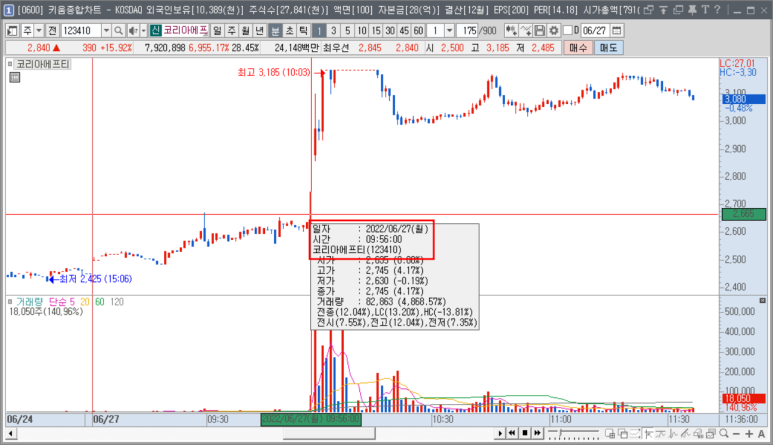Click the title bar pin icon
This screenshot has width=773, height=445.
click(x=692, y=9)
